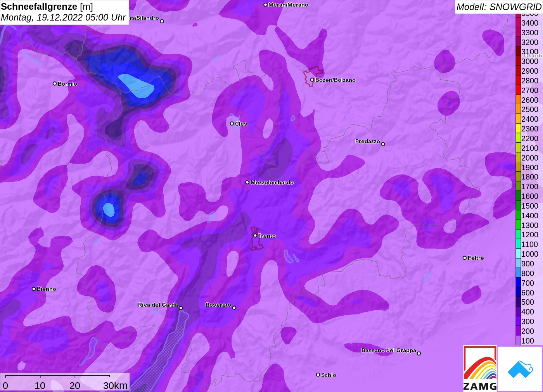Click the 1500 green legend swatch
Viewport: 543px width, 392px height.
[x=518, y=205]
